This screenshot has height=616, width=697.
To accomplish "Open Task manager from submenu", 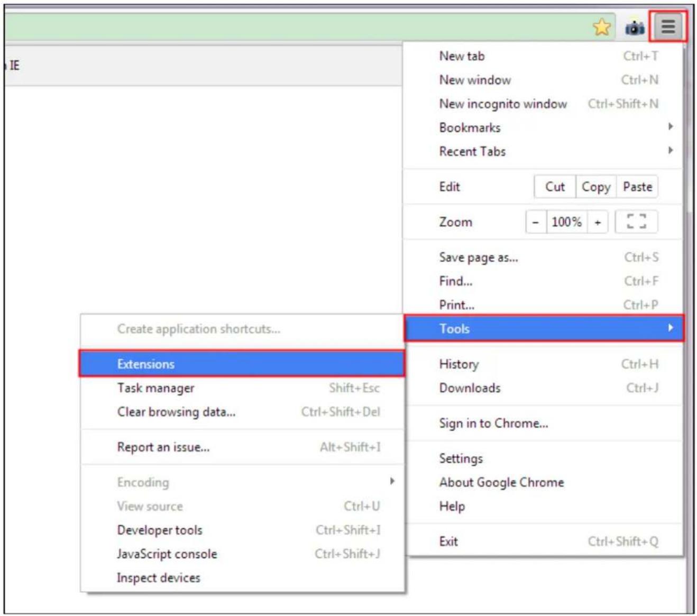I will (243, 388).
